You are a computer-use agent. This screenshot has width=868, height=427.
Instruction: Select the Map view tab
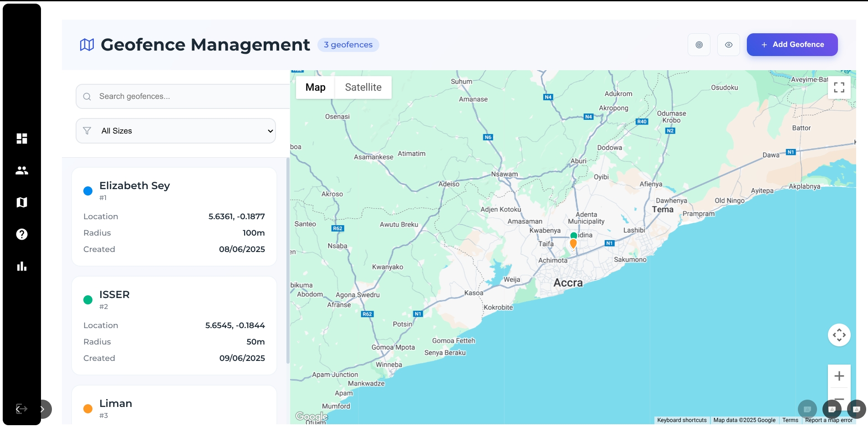tap(315, 87)
